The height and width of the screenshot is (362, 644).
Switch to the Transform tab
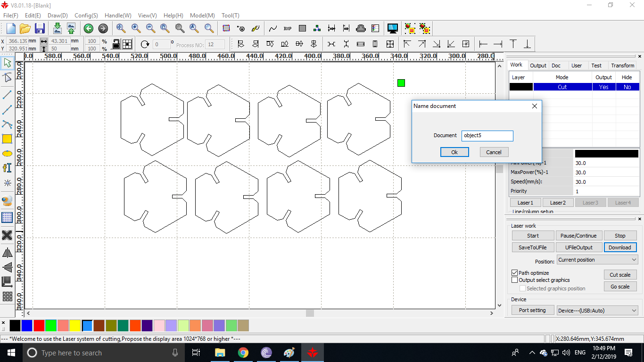(x=622, y=66)
